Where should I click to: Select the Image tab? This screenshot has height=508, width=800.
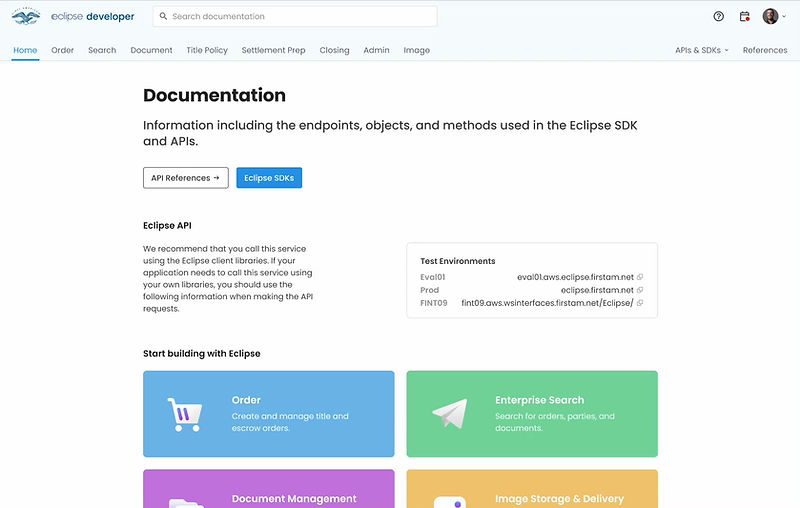tap(416, 50)
